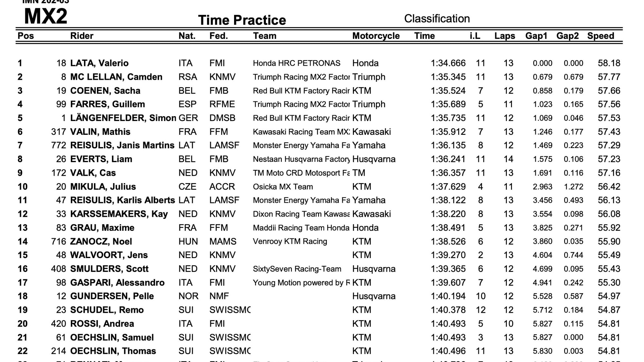Click the lap time 1:34.666
644x362 pixels.
[x=448, y=63]
